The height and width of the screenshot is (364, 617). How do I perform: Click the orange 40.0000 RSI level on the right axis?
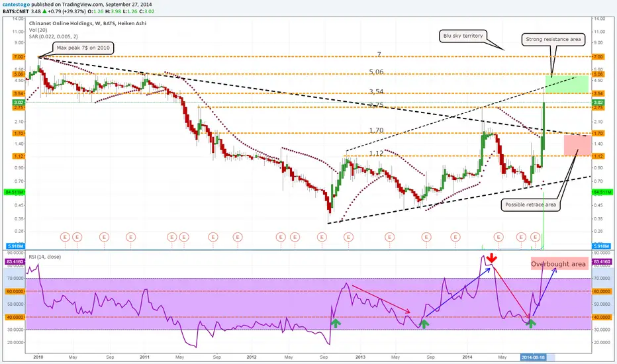click(x=602, y=317)
